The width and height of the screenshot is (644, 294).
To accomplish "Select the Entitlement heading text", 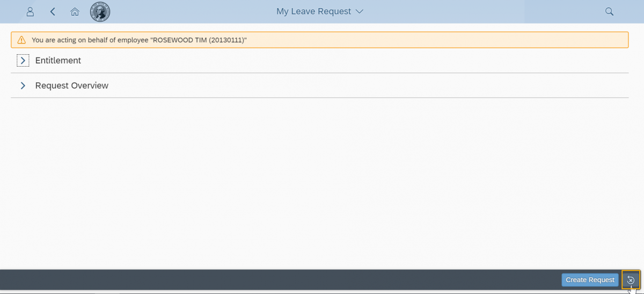I will click(x=58, y=61).
